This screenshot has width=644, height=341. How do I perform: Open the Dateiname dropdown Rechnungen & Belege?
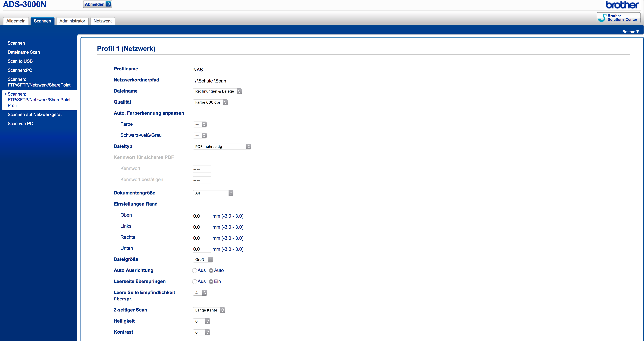click(x=217, y=91)
